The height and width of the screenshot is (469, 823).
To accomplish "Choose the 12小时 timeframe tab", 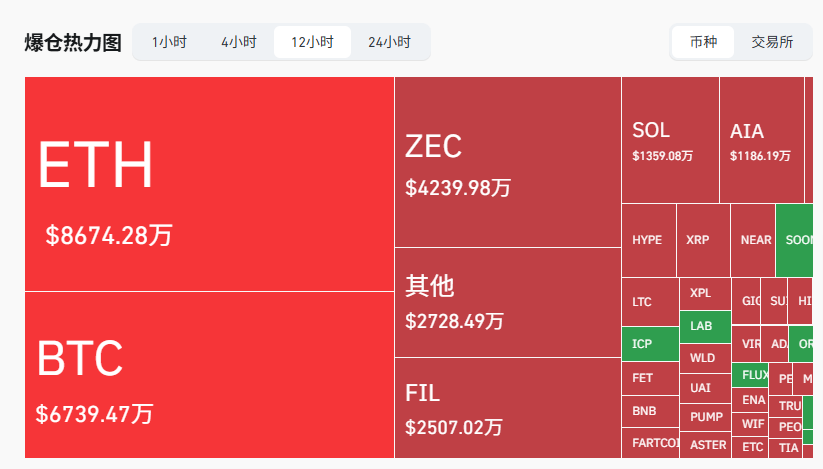I will (312, 42).
